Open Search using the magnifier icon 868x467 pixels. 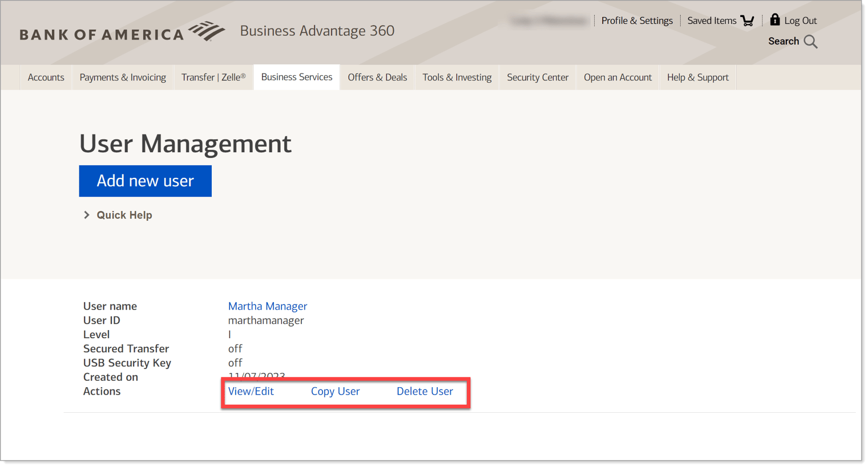tap(810, 41)
